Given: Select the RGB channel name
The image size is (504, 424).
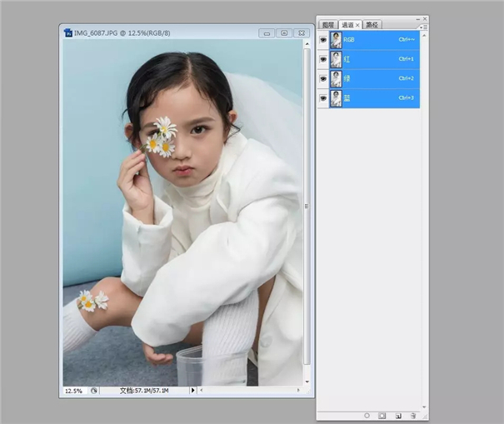Looking at the screenshot, I should pos(349,40).
